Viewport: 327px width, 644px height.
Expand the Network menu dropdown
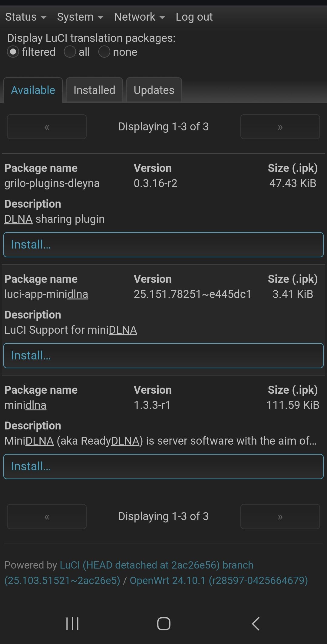(x=140, y=17)
